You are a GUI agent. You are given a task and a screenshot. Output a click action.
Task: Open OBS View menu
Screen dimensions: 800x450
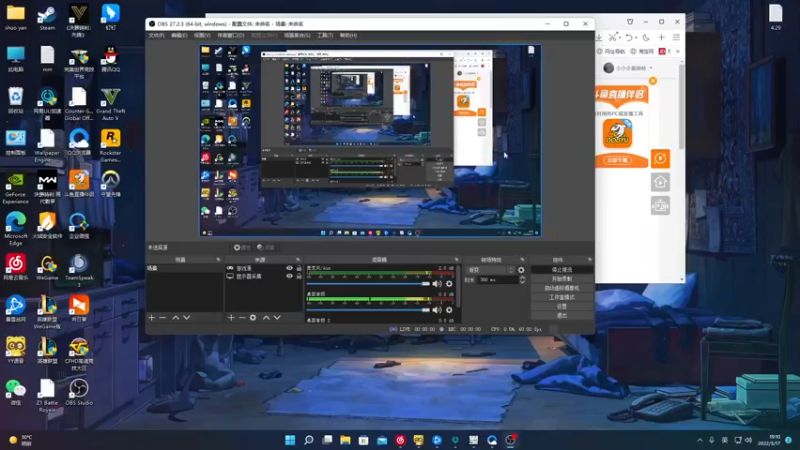coord(202,35)
